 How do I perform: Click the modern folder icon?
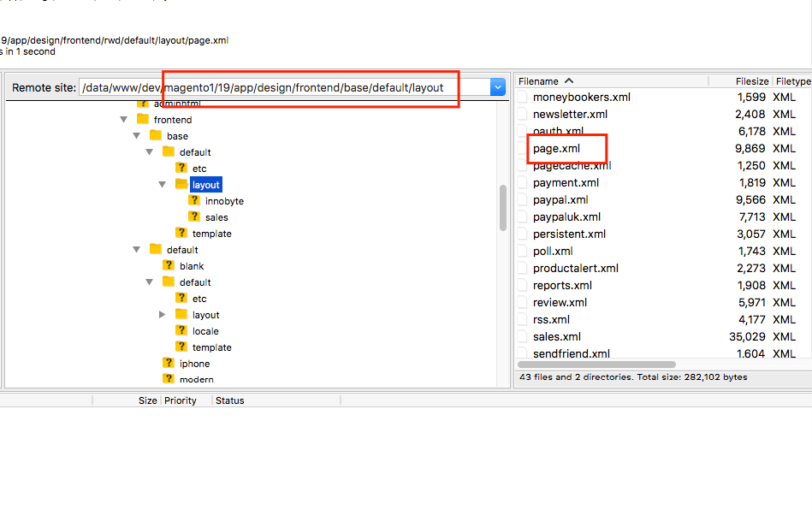pos(169,379)
